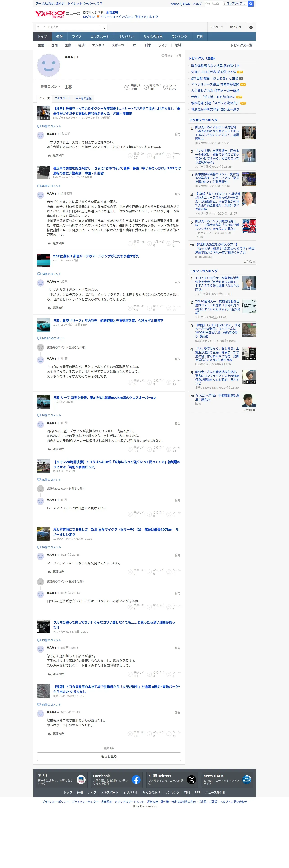The width and height of the screenshot is (289, 868).
Task: Click into the キーワードを入力 search field
Action: pos(68,27)
